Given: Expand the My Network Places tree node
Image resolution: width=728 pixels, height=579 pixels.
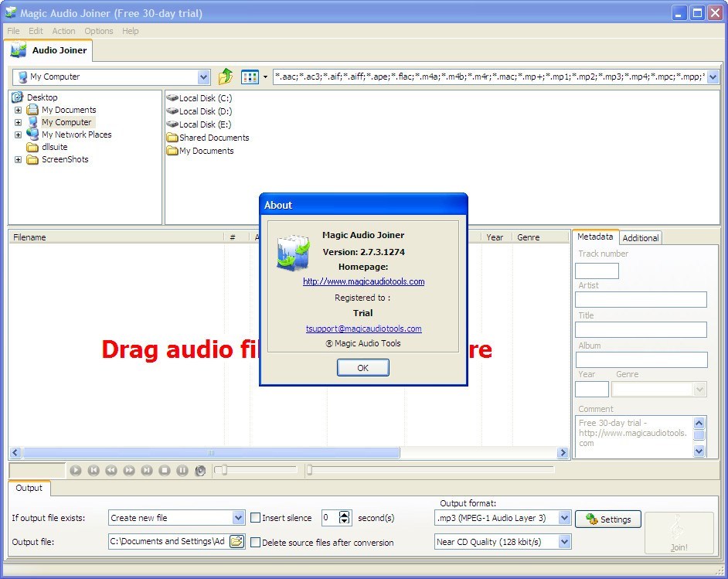Looking at the screenshot, I should (x=18, y=135).
